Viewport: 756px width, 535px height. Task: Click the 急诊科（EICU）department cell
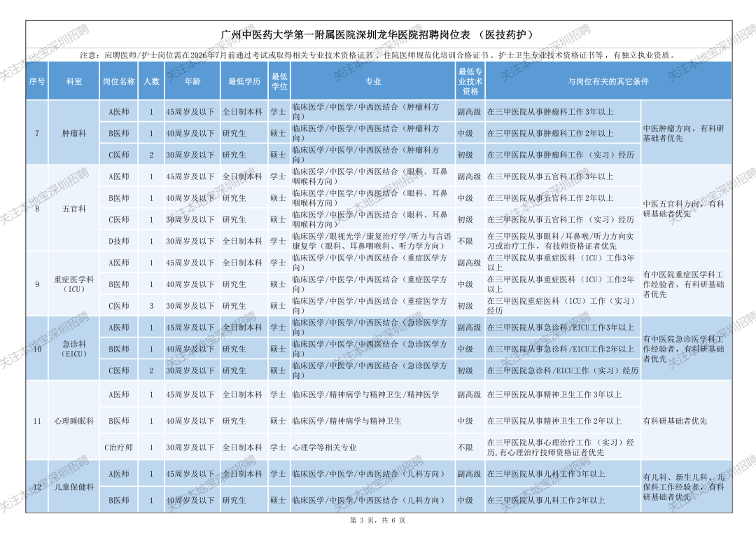click(73, 349)
